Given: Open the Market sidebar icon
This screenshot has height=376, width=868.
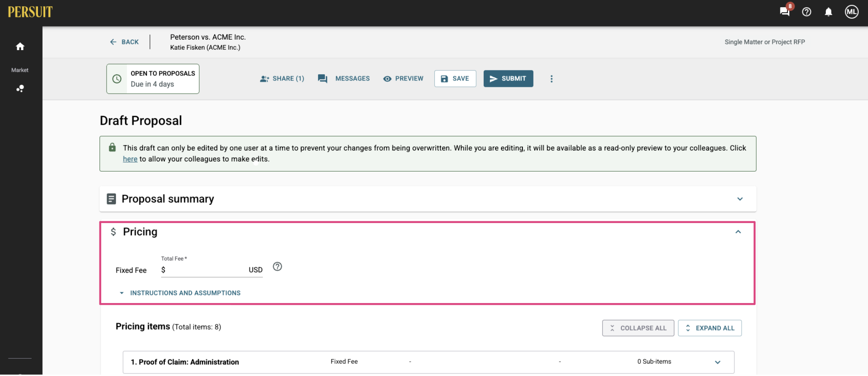Looking at the screenshot, I should click(x=20, y=88).
